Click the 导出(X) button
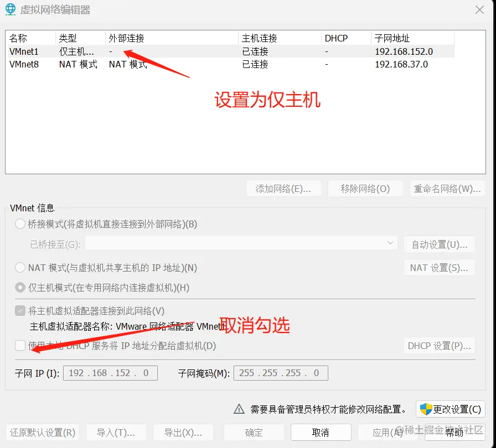The image size is (496, 448). coord(183,432)
